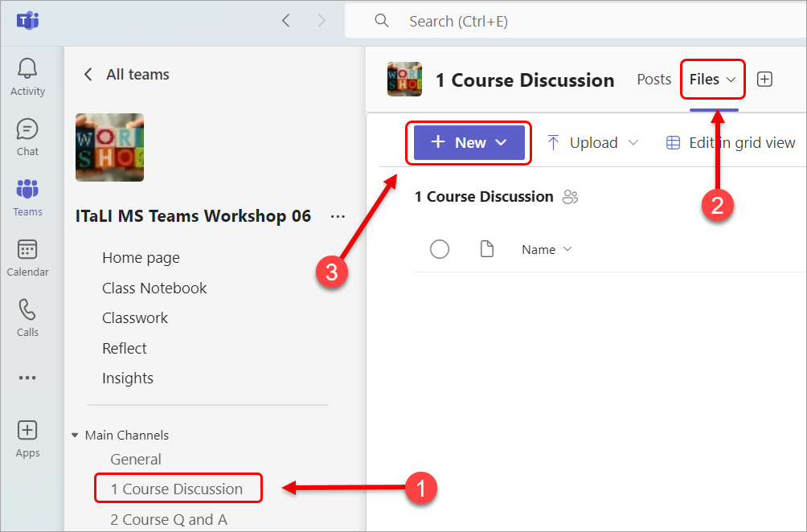The width and height of the screenshot is (807, 532).
Task: Collapse the Main Channels section
Action: pyautogui.click(x=74, y=435)
